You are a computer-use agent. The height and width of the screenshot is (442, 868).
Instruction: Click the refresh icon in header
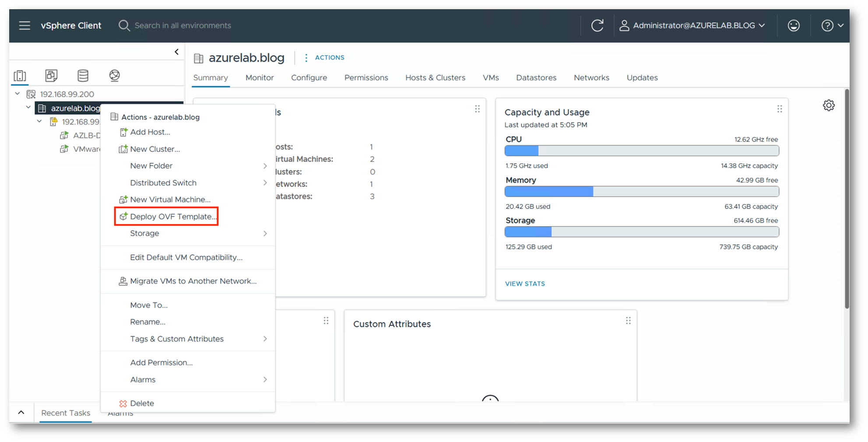coord(597,25)
